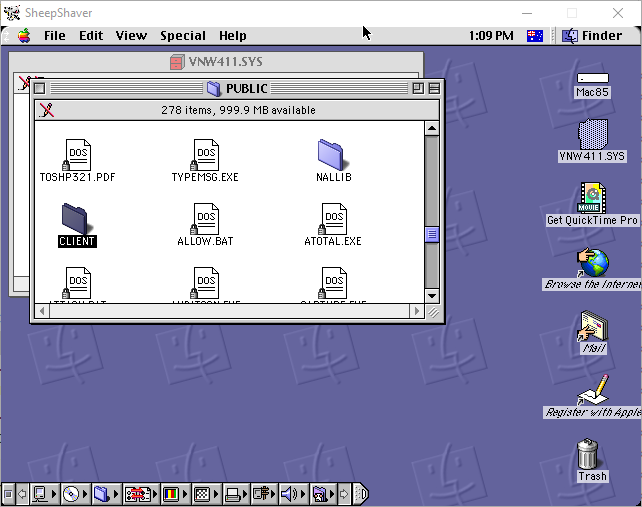Open the monitor color depth module

[x=175, y=494]
